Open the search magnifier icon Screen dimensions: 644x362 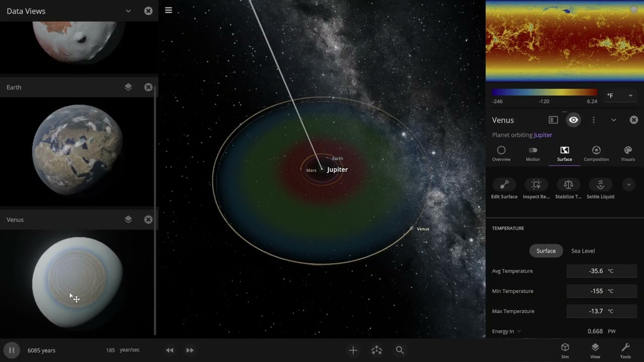pos(400,350)
